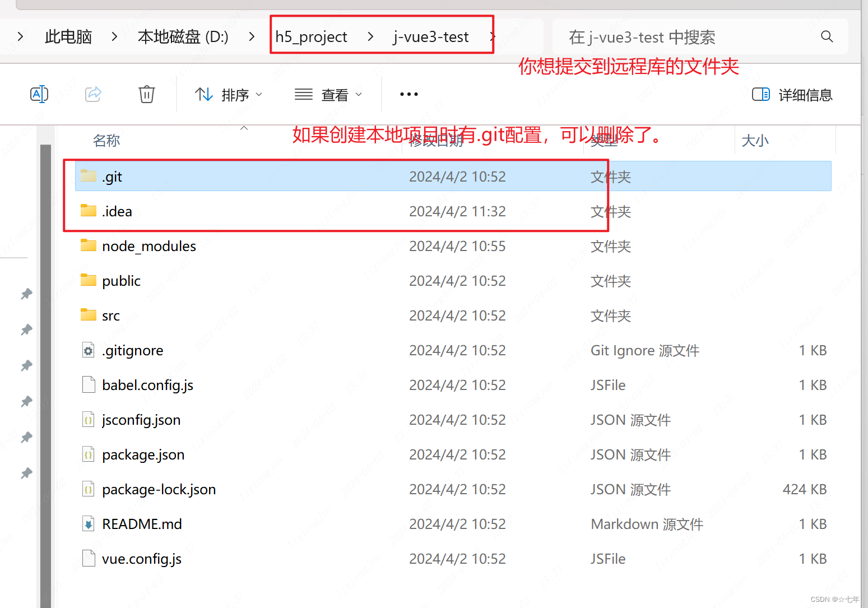Click the Markdown 源文件 type cell
The image size is (868, 608).
pos(647,525)
